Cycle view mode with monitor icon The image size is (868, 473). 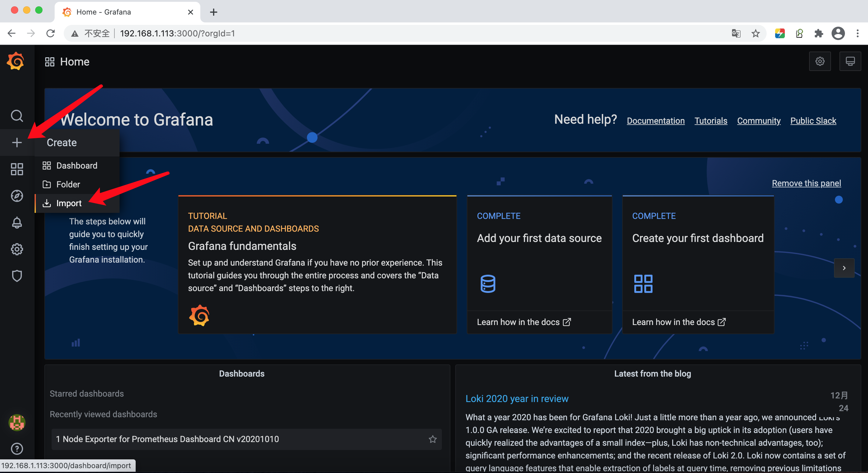coord(850,61)
